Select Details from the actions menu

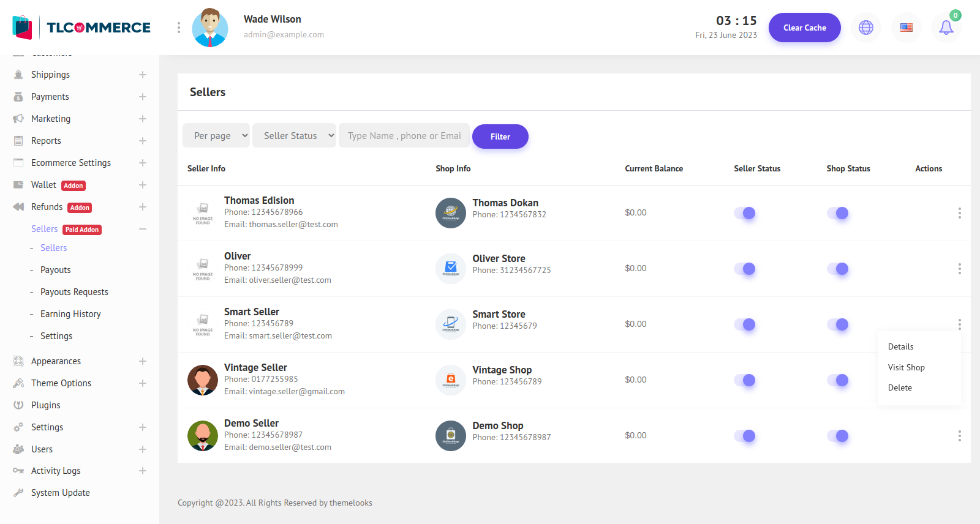900,346
